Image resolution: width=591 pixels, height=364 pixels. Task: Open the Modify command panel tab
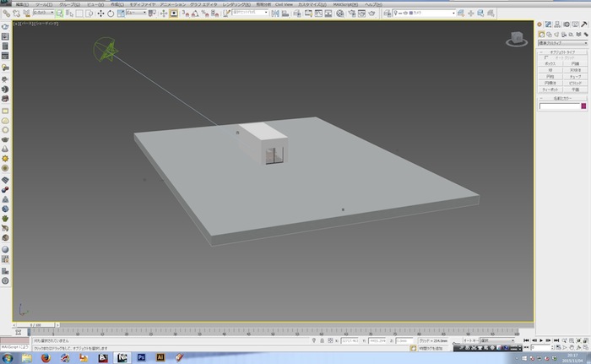(547, 24)
